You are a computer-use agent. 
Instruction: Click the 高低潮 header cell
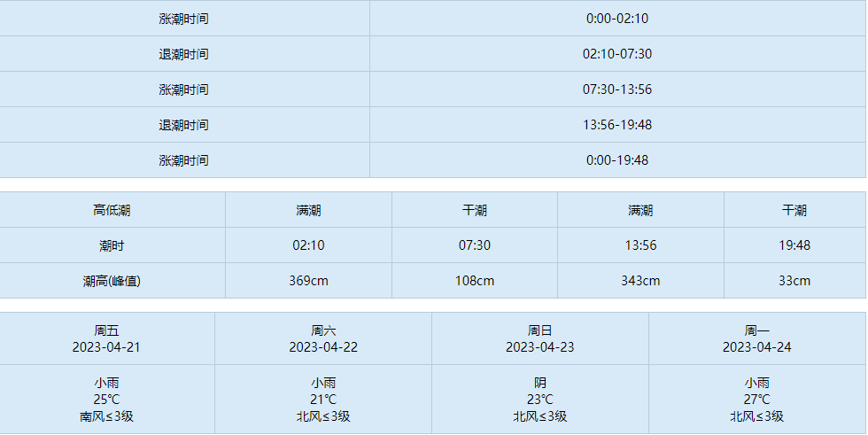[112, 210]
